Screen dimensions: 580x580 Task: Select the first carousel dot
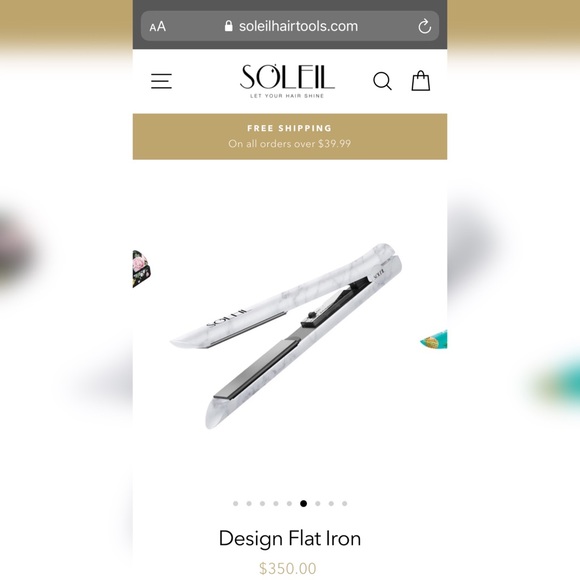(x=236, y=503)
